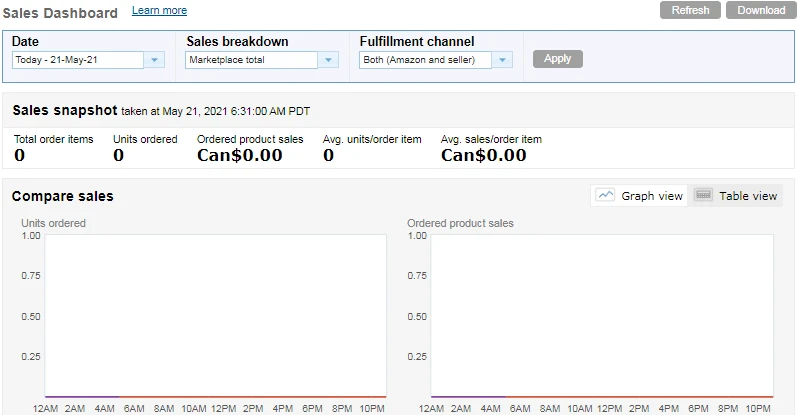Click the Graph view line chart icon
Viewport: 799px width, 415px height.
click(x=605, y=195)
